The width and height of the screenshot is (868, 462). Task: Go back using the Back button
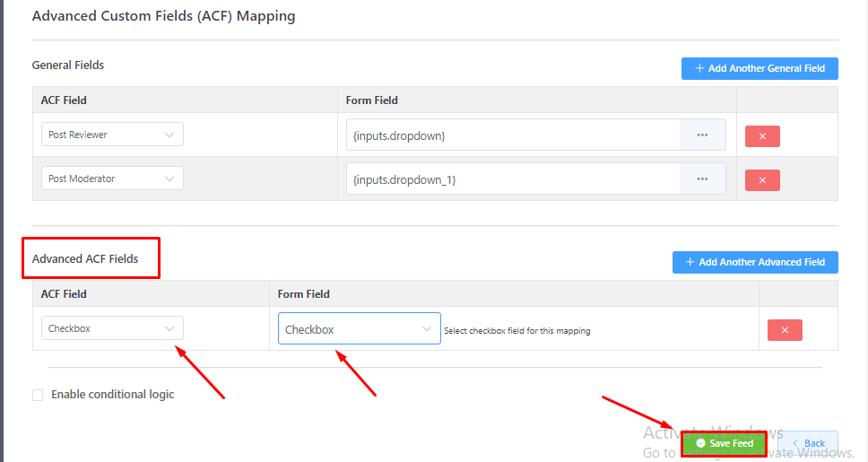click(808, 443)
